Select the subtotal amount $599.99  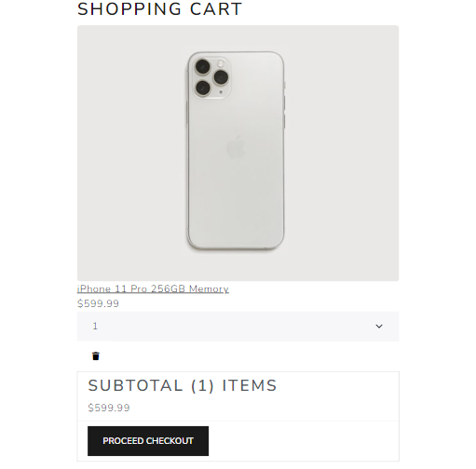tap(109, 408)
